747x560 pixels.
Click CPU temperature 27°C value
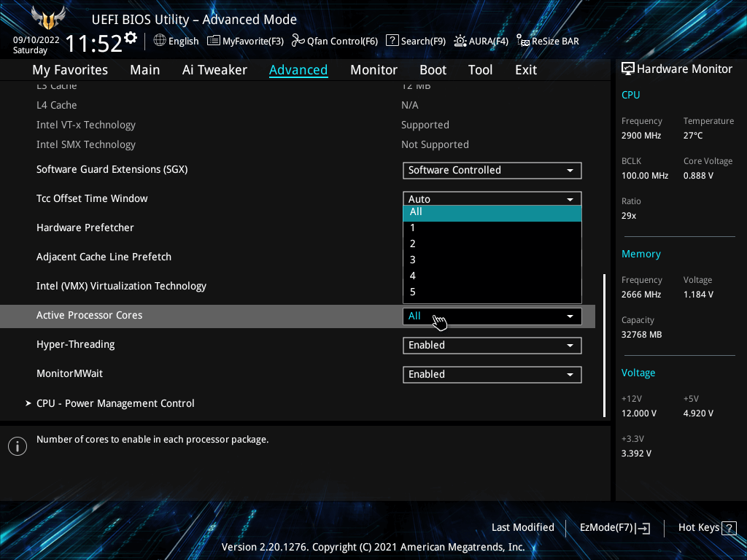click(x=693, y=136)
